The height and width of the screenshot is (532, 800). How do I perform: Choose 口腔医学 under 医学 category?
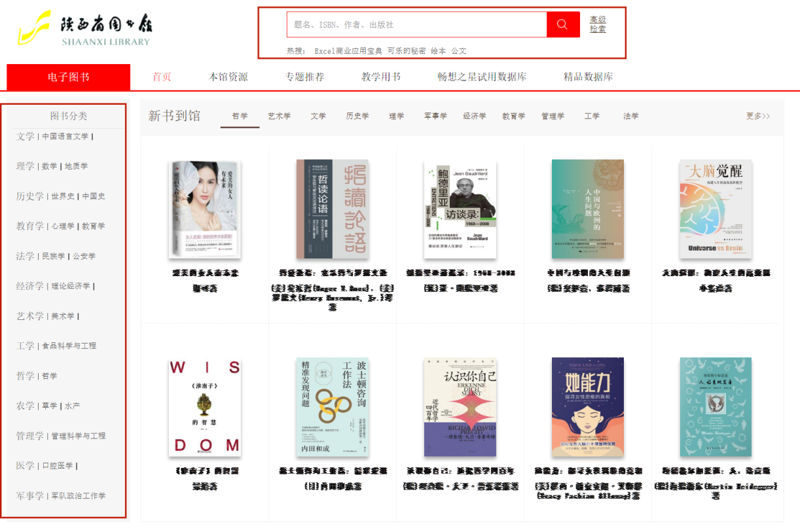click(58, 466)
